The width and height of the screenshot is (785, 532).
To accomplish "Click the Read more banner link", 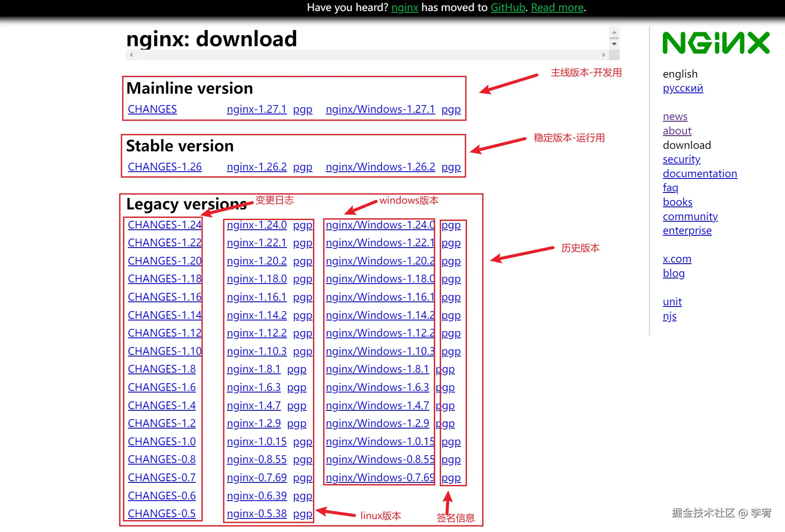I will (x=557, y=8).
